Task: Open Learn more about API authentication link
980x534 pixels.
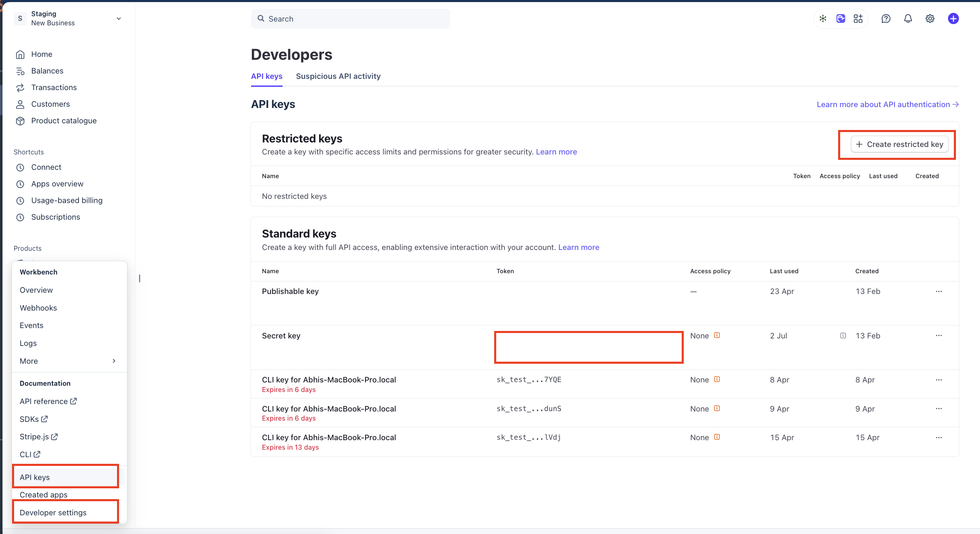Action: coord(887,105)
